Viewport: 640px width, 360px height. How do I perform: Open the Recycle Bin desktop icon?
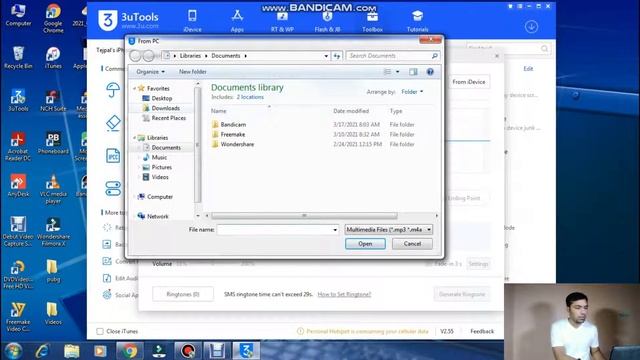point(18,57)
